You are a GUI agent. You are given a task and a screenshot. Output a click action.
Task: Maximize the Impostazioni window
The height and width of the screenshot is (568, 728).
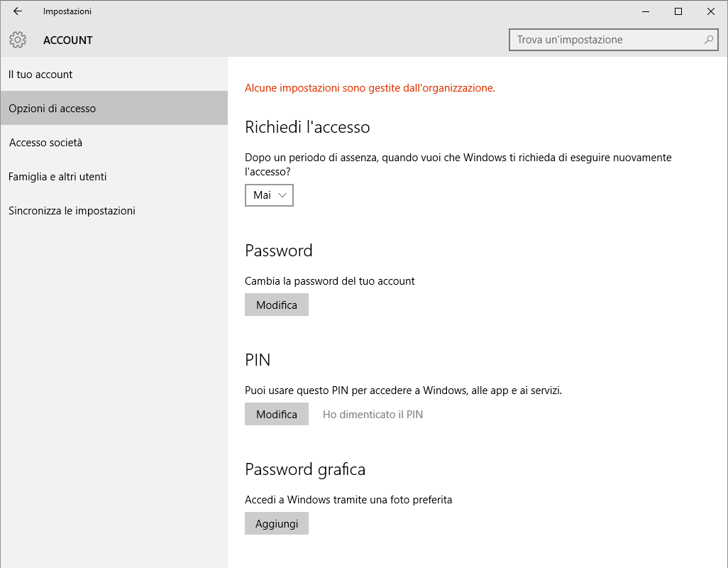[x=678, y=11]
